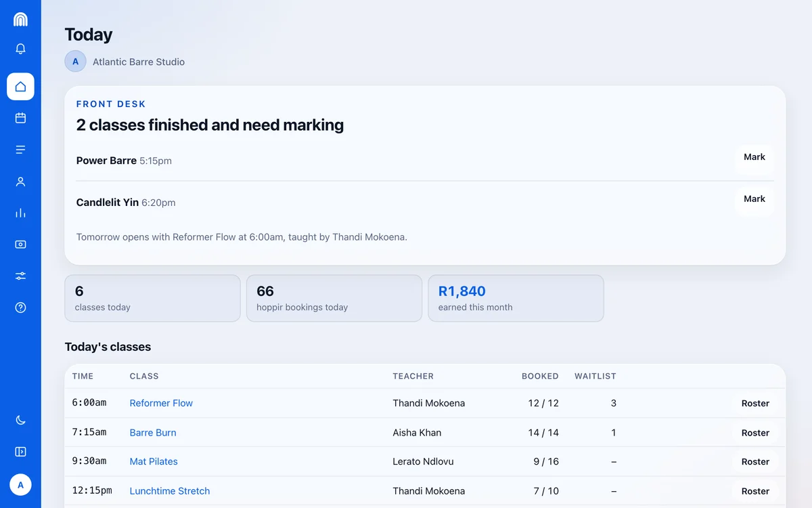Go to the Home icon in sidebar
Screen dimensions: 812x508
tap(20, 87)
